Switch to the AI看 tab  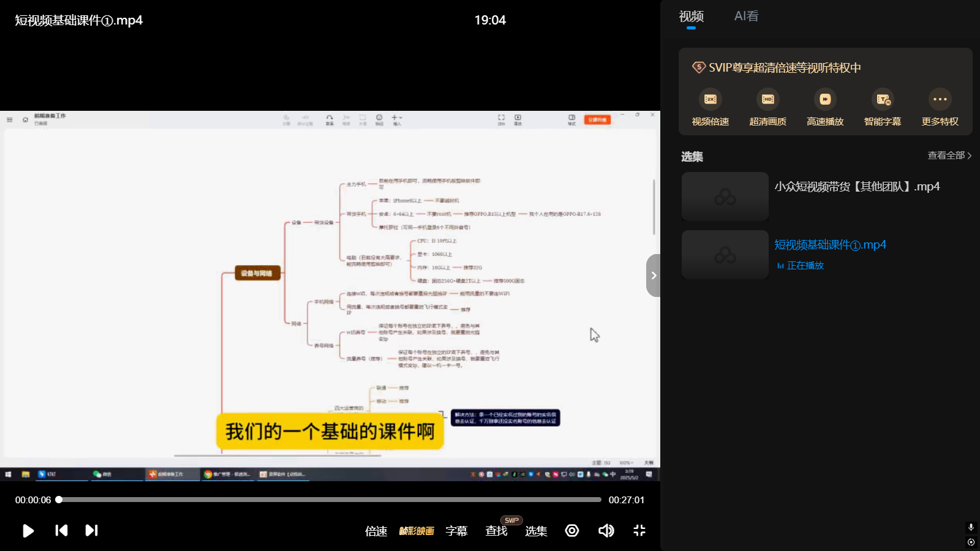click(x=747, y=16)
